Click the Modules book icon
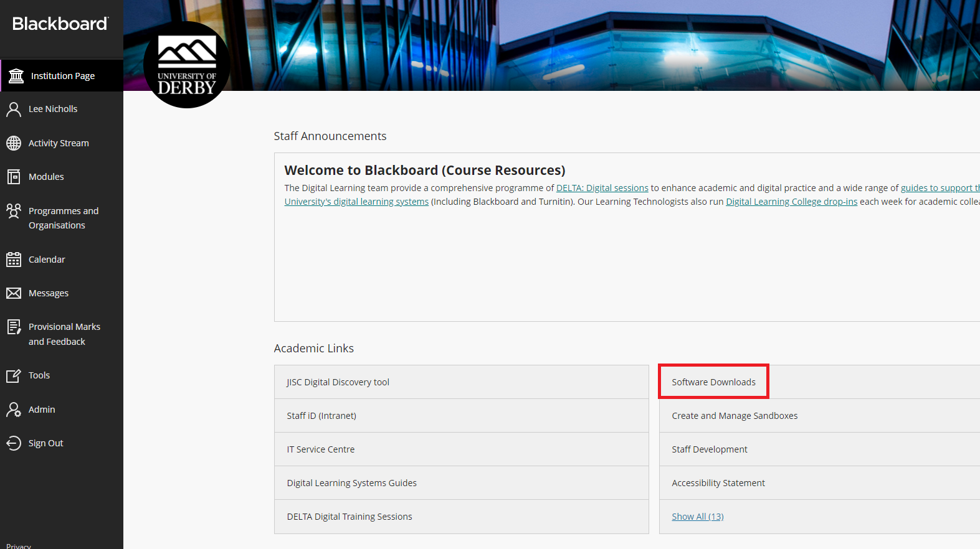The height and width of the screenshot is (549, 980). 14,177
